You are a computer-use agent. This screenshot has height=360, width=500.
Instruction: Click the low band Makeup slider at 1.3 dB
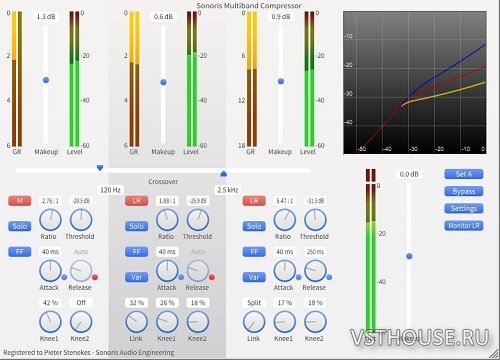pos(46,80)
